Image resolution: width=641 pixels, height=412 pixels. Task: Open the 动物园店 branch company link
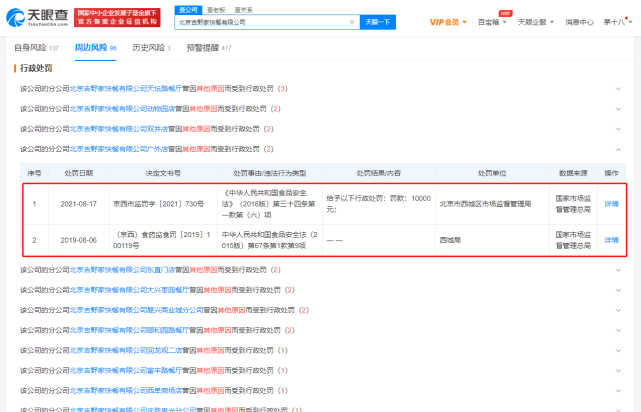pos(122,109)
